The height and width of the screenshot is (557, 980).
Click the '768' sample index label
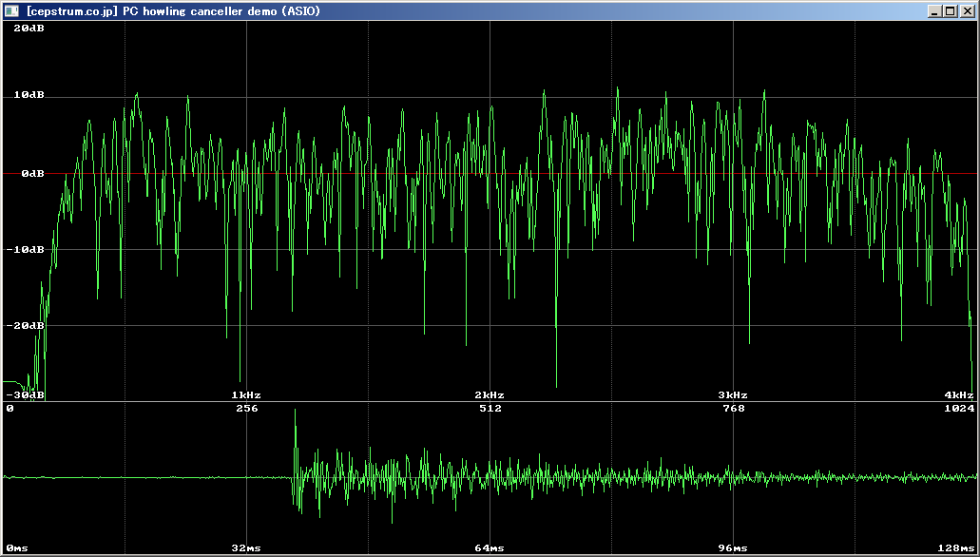point(733,408)
